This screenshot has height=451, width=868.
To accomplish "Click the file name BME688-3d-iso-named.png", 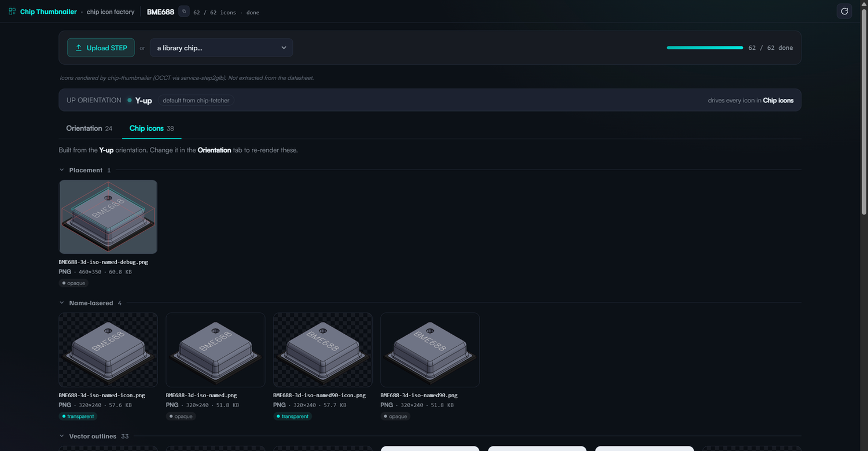I will pyautogui.click(x=201, y=395).
